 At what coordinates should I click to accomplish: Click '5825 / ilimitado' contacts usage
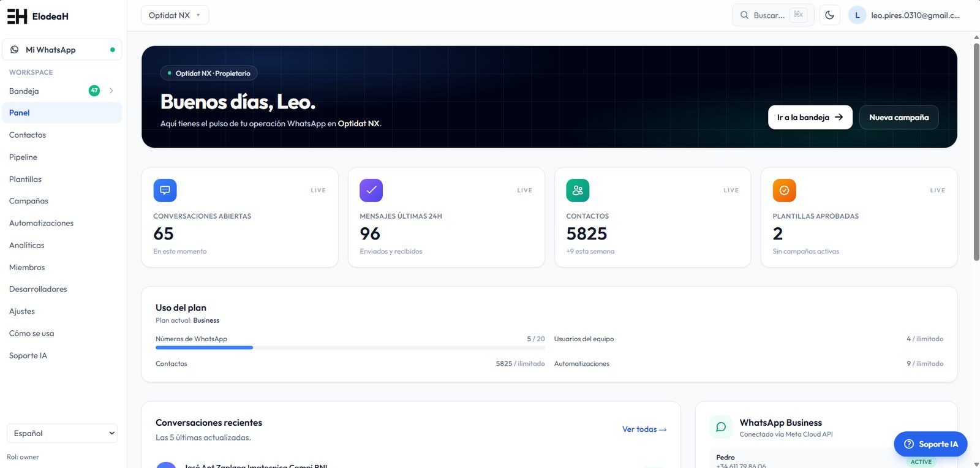(x=521, y=364)
